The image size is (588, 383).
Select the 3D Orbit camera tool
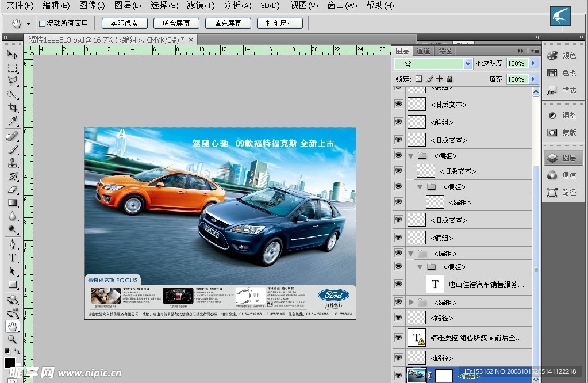point(13,313)
